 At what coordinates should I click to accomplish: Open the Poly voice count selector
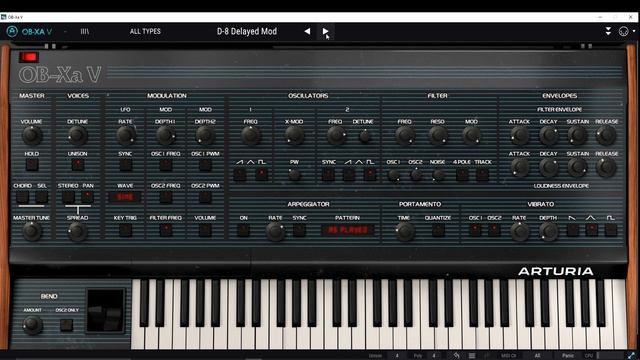[434, 356]
